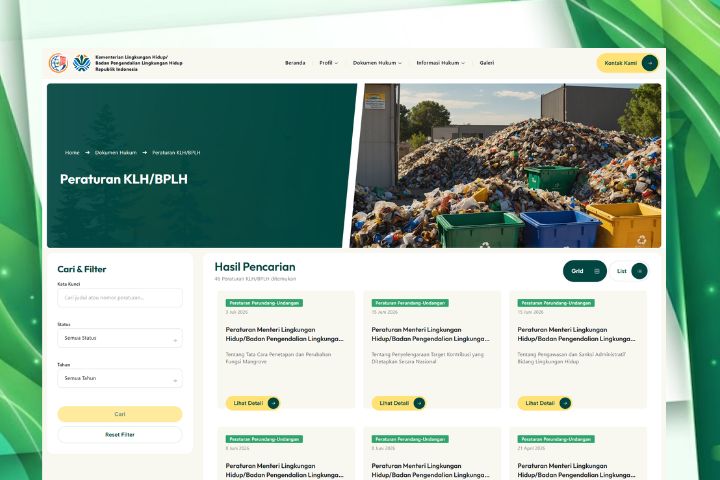
Task: Open the Semua Status dropdown
Action: [120, 338]
